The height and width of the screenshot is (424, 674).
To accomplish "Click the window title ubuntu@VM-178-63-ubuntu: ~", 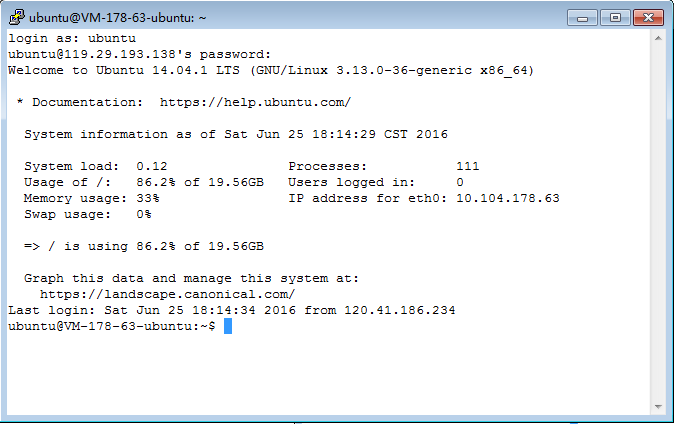I will (117, 18).
